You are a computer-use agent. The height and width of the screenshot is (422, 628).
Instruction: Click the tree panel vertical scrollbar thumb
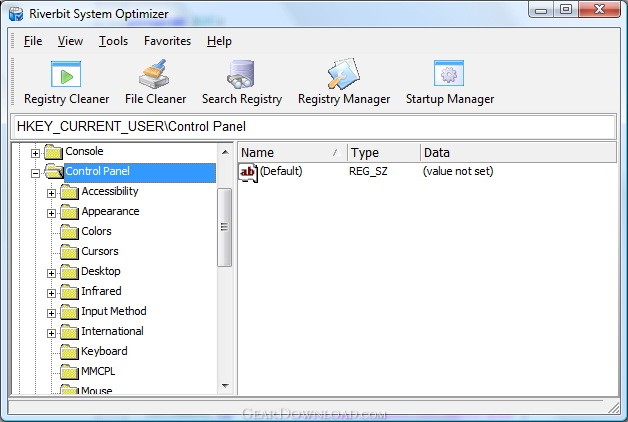tap(224, 227)
